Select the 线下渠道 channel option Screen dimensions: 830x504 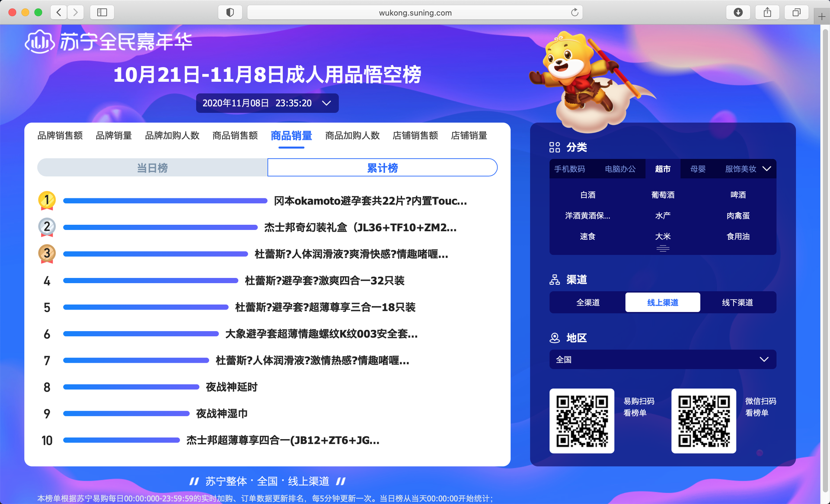(738, 302)
